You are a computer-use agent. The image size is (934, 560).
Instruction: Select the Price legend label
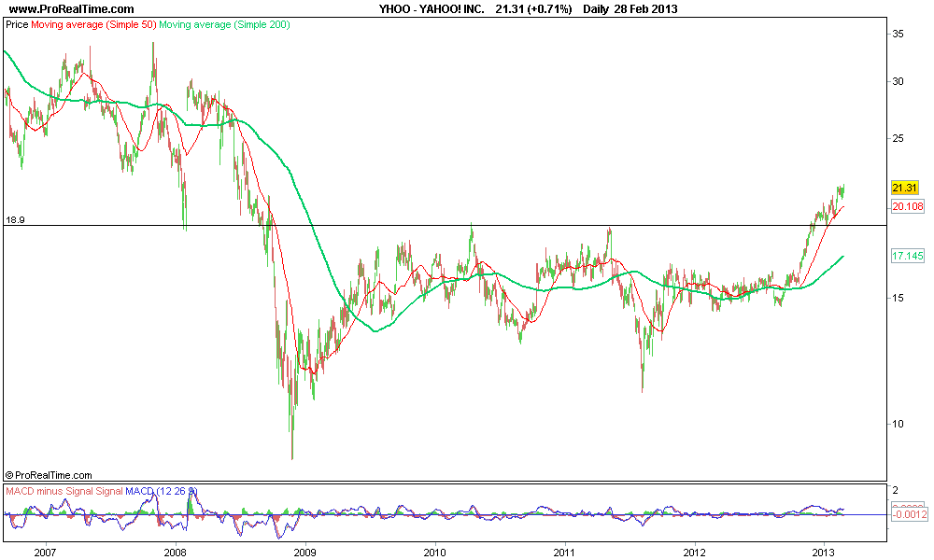click(x=17, y=24)
